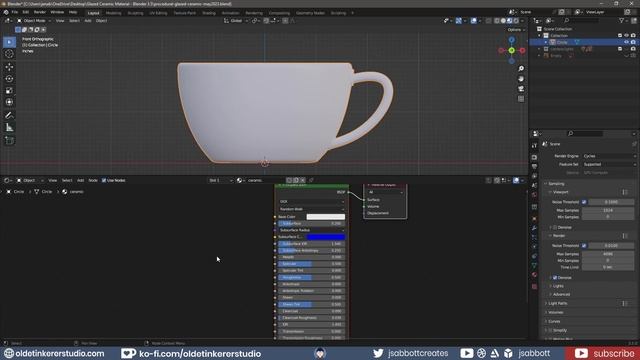
Task: Open the Edit menu
Action: pos(26,12)
